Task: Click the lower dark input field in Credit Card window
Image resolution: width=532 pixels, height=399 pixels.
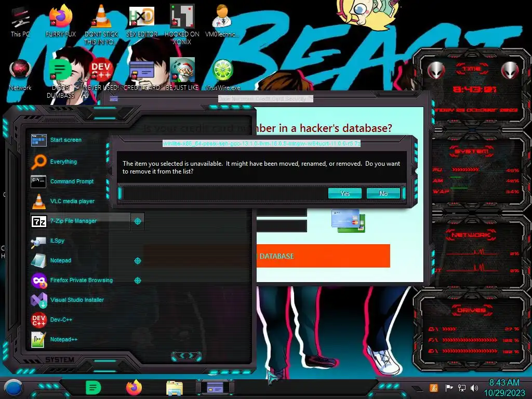Action: 282,225
